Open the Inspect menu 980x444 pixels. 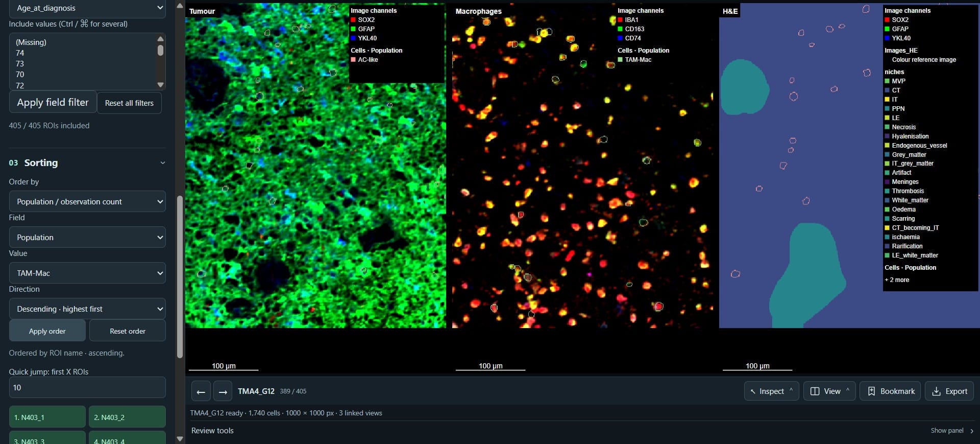(771, 391)
